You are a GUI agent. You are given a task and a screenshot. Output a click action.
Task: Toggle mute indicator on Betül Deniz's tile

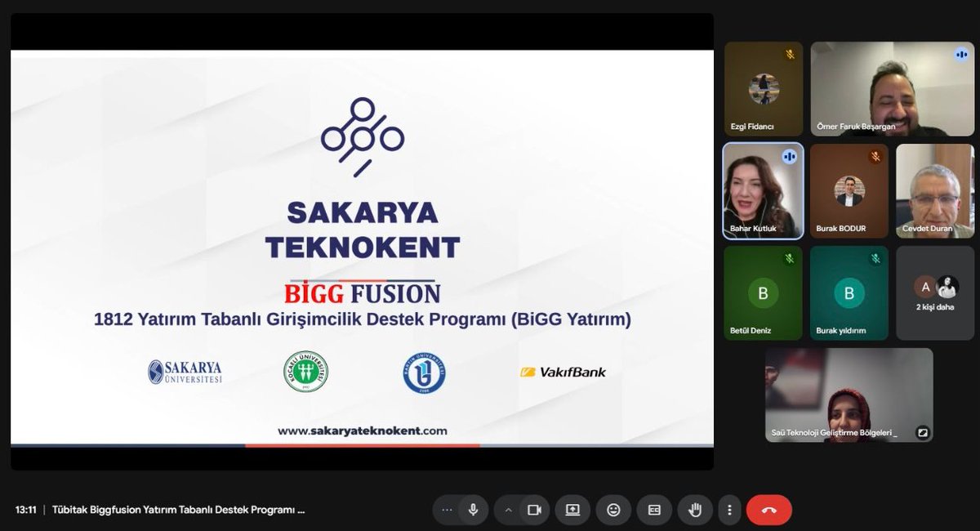tap(789, 257)
